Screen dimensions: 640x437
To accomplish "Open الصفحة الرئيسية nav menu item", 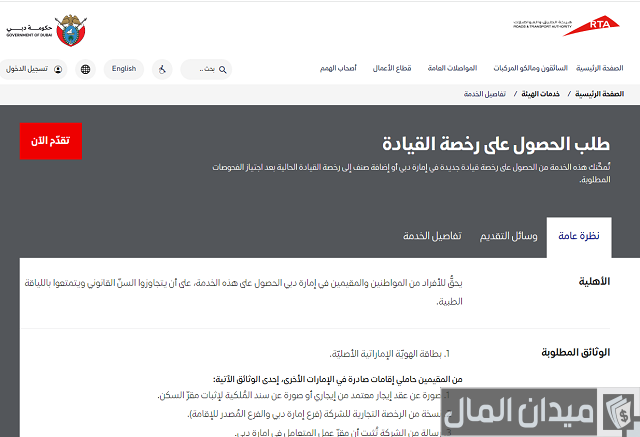I will pos(599,68).
